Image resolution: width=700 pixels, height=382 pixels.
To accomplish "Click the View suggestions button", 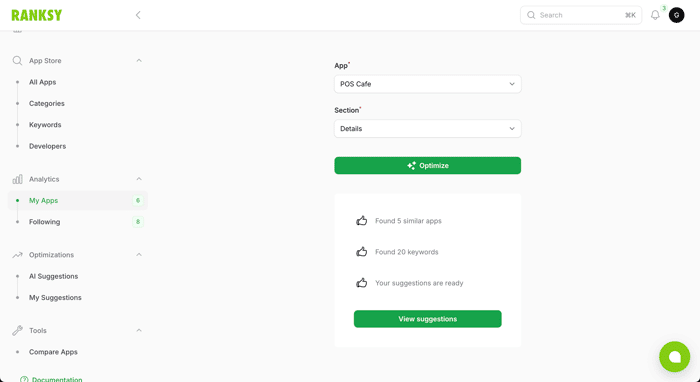I will click(x=428, y=319).
